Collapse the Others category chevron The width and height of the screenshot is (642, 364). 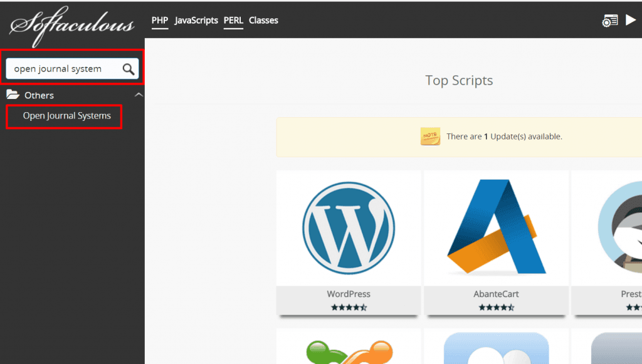click(139, 95)
